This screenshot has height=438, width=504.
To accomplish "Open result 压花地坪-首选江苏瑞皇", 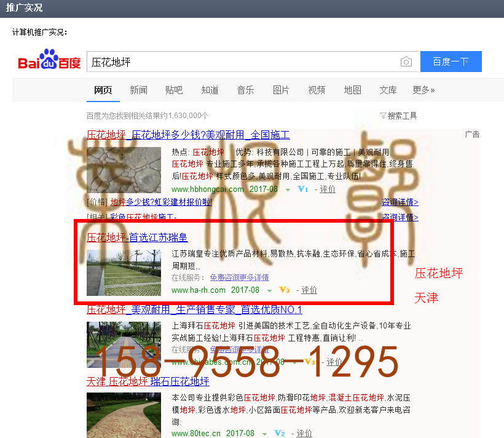I will [x=137, y=237].
